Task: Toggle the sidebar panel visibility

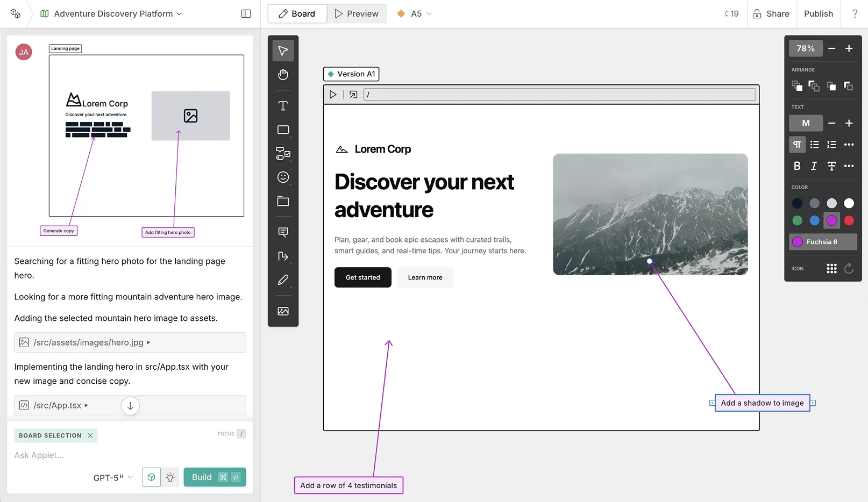Action: (x=246, y=14)
